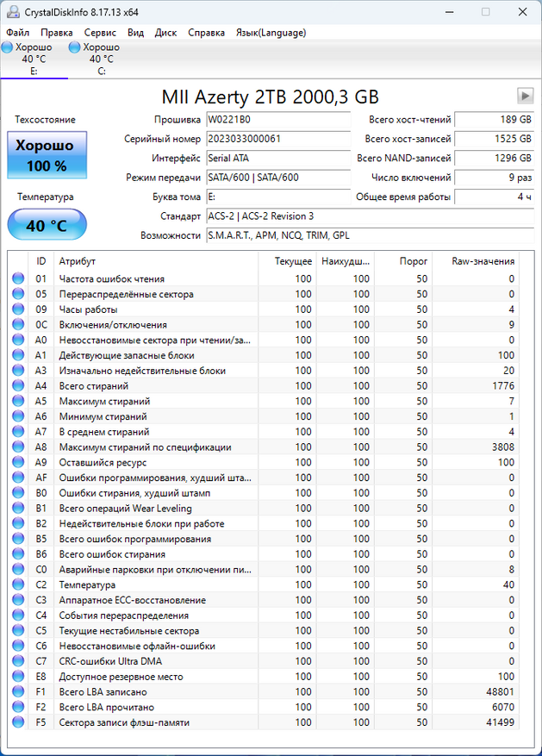Image resolution: width=542 pixels, height=756 pixels.
Task: Click status circle of Оставшийся ресурс row
Action: 18,462
